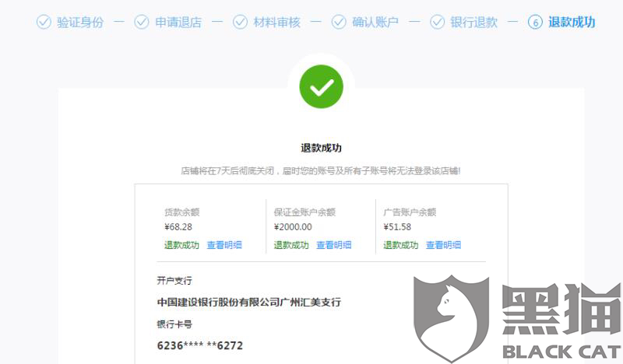623x364 pixels.
Task: Open the 银行退款 step
Action: (473, 23)
